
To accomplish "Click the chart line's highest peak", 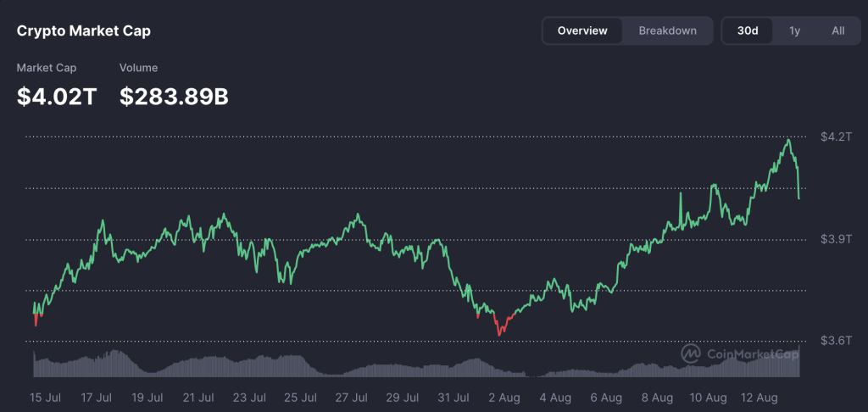I will (789, 140).
